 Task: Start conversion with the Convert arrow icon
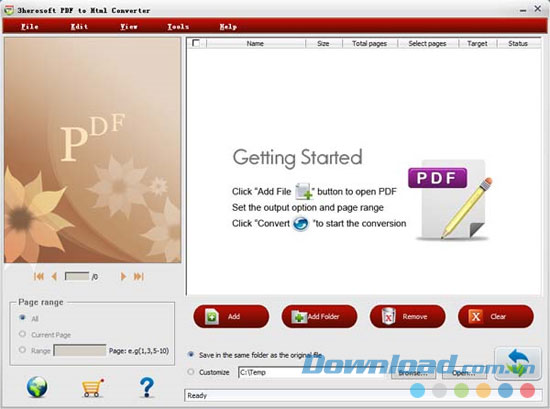click(518, 363)
